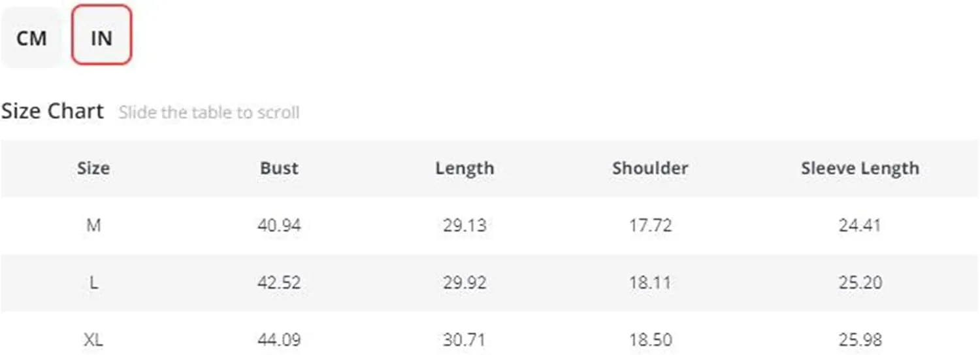Click the Sleeve Length column header
This screenshot has width=980, height=355.
[x=860, y=169]
